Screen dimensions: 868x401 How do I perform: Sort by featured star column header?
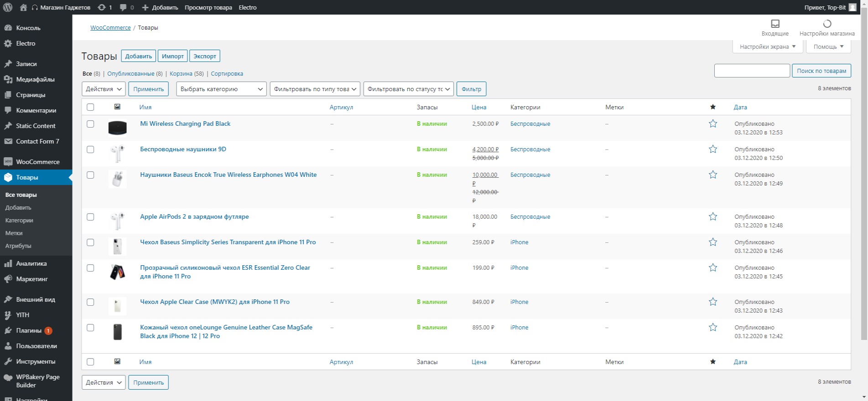pos(713,107)
